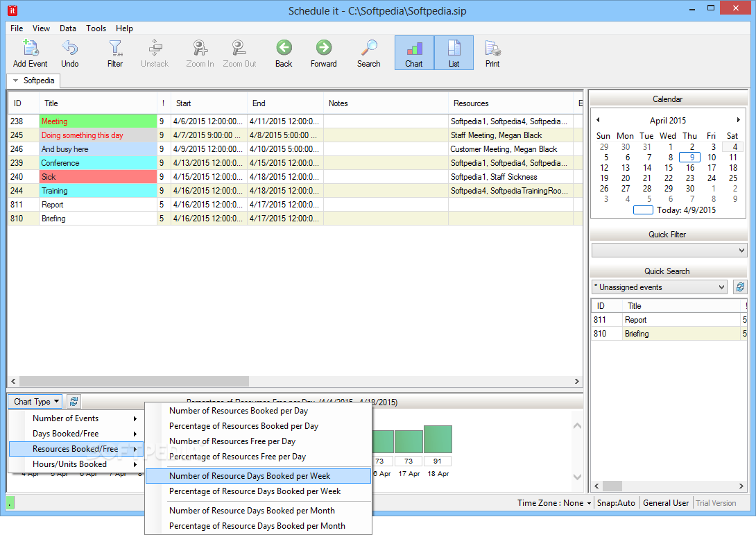Sort by the Resources column header
This screenshot has width=756, height=535.
pyautogui.click(x=510, y=103)
